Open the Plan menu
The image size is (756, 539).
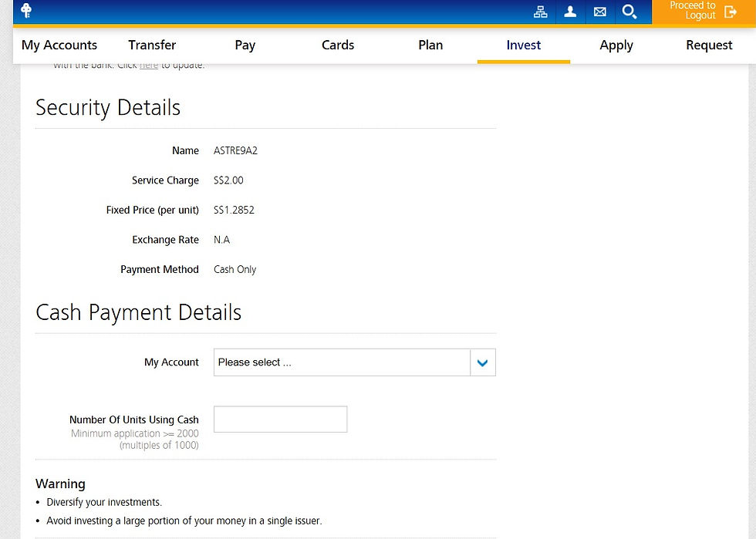pos(430,45)
